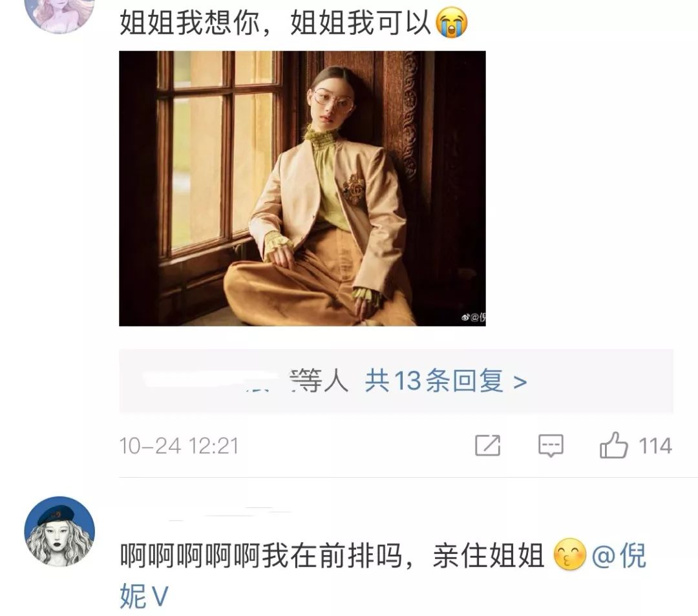
Task: Select the comment text 姐姐我想你，姐姐我可以
Action: tap(275, 23)
